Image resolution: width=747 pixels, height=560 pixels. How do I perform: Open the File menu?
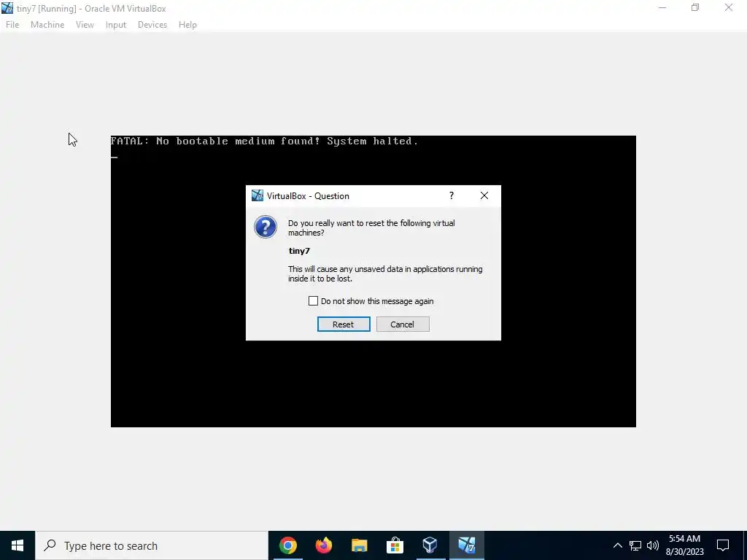tap(12, 25)
